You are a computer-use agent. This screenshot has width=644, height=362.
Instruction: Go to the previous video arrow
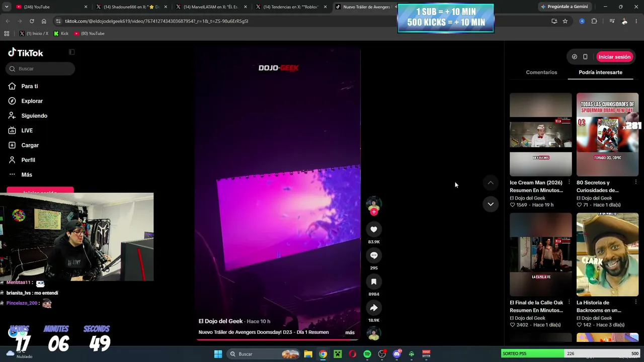coord(491,183)
